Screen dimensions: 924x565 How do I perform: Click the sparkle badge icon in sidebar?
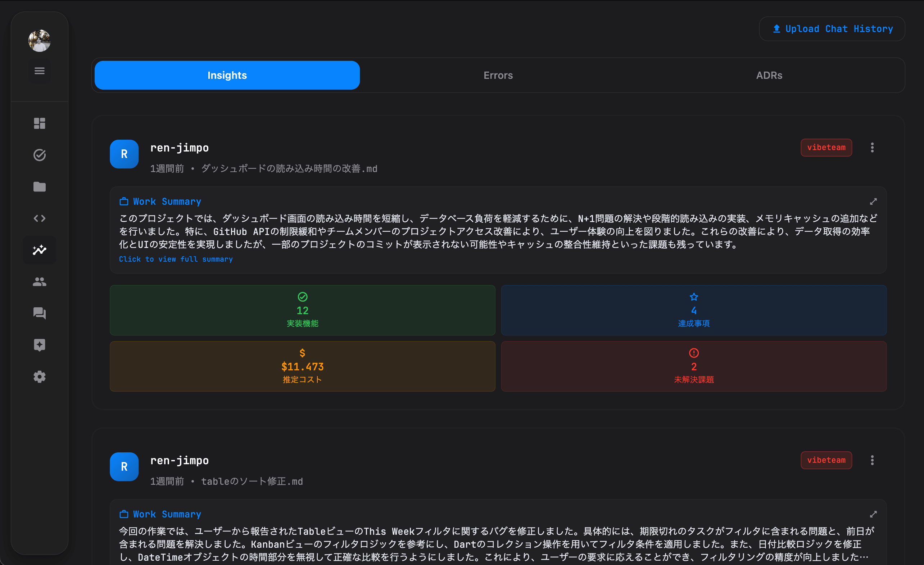coord(39,345)
